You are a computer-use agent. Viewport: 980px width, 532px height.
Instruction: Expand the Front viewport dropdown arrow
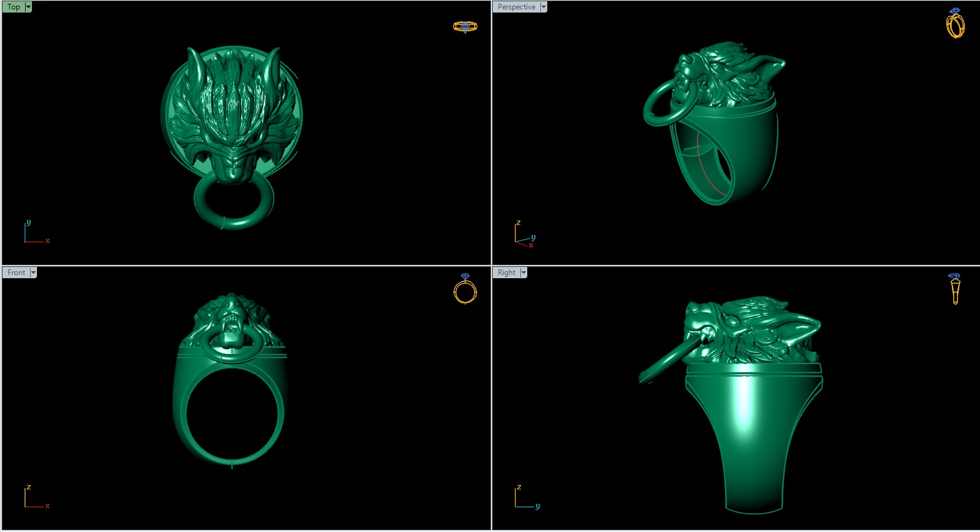(x=33, y=273)
